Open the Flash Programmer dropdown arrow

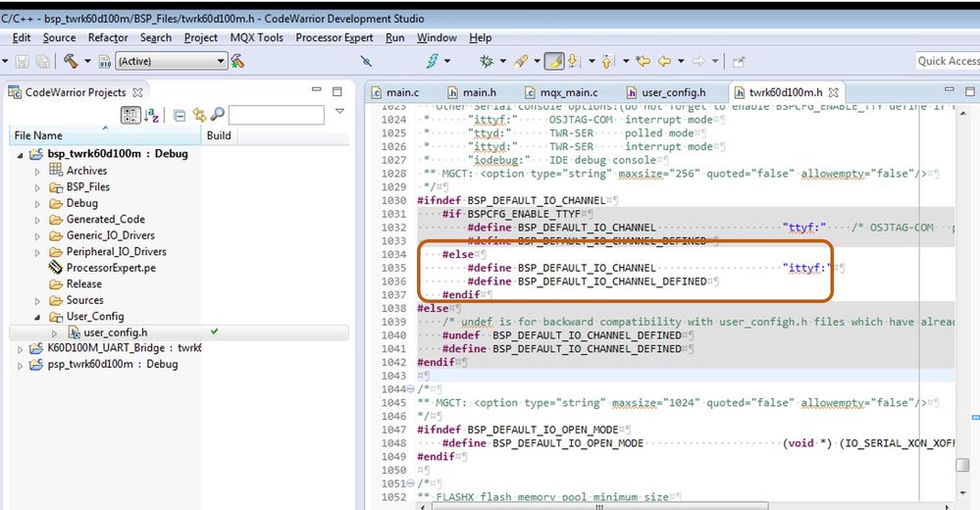(447, 61)
